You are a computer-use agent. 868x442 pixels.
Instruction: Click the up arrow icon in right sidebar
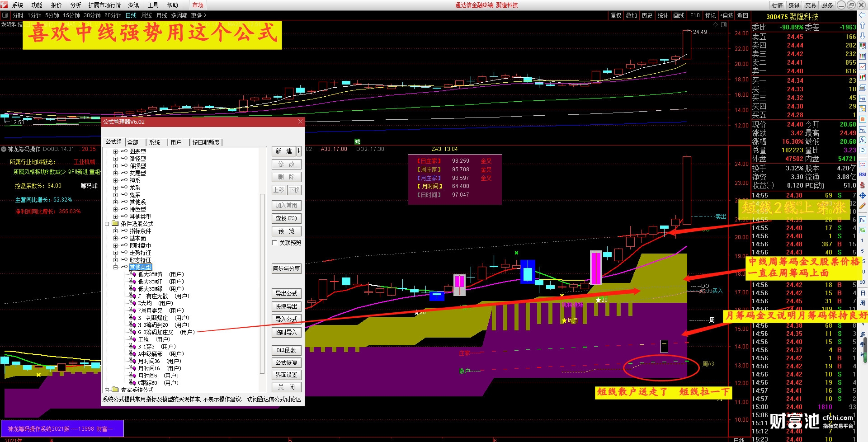(863, 25)
